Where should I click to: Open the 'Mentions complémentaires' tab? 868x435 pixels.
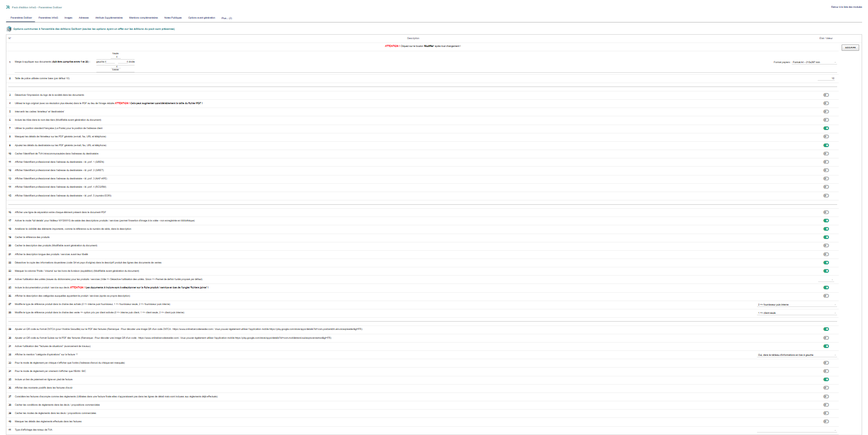point(143,18)
